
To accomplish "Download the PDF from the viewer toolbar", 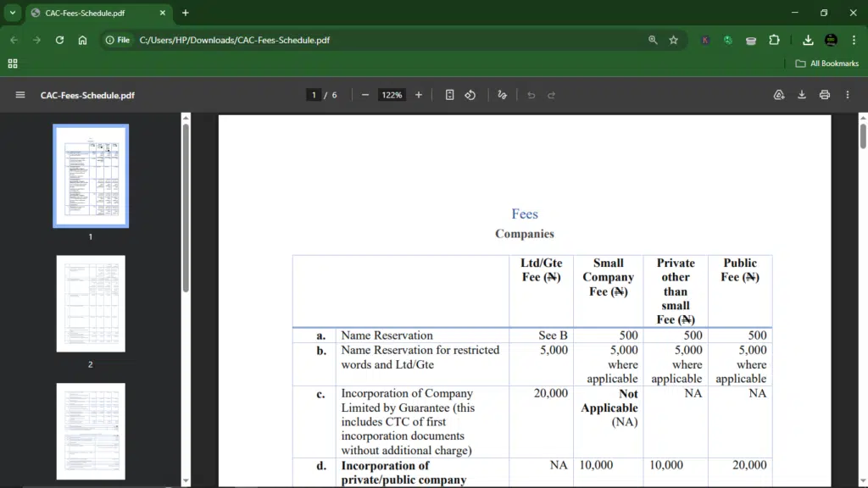I will [x=802, y=95].
